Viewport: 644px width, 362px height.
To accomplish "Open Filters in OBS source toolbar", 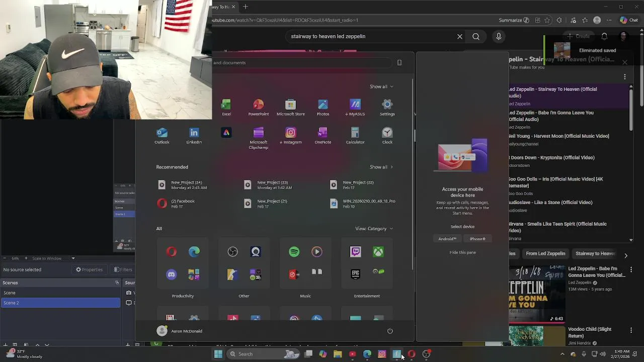I will point(123,269).
